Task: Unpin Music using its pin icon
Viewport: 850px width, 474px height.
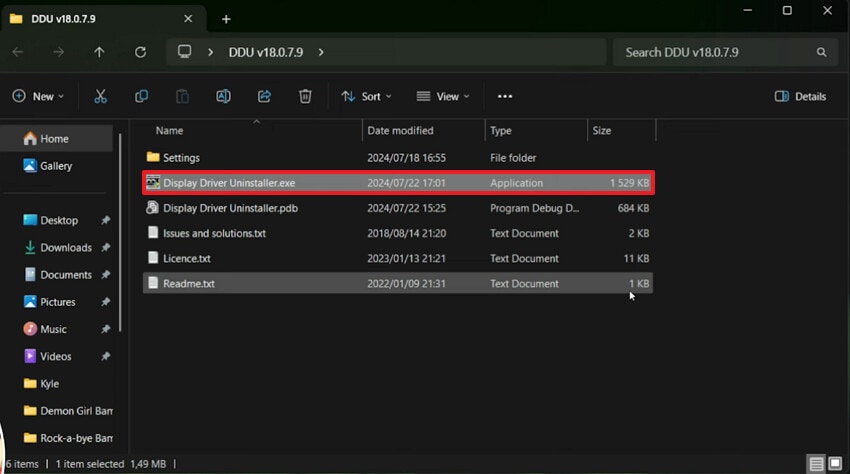Action: [x=106, y=329]
